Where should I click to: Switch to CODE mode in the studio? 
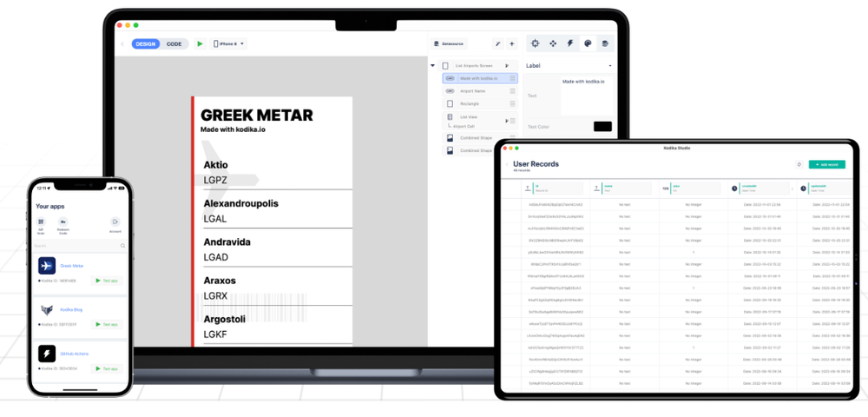[x=174, y=43]
